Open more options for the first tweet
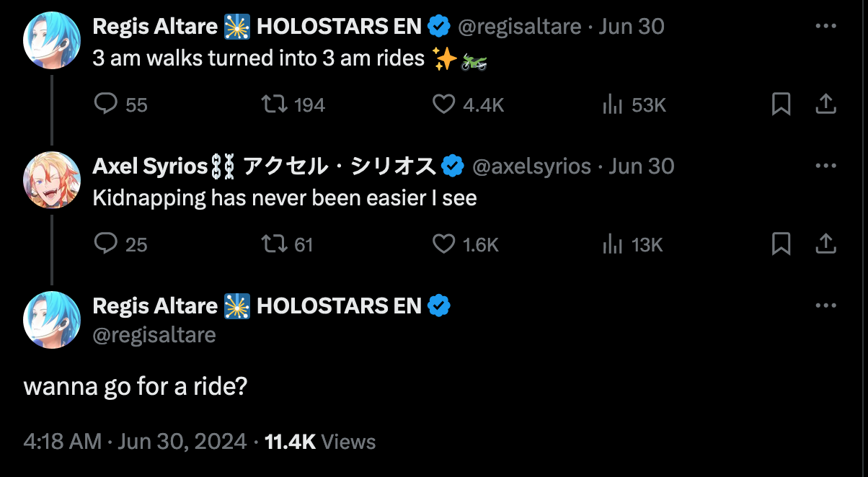 pos(825,26)
